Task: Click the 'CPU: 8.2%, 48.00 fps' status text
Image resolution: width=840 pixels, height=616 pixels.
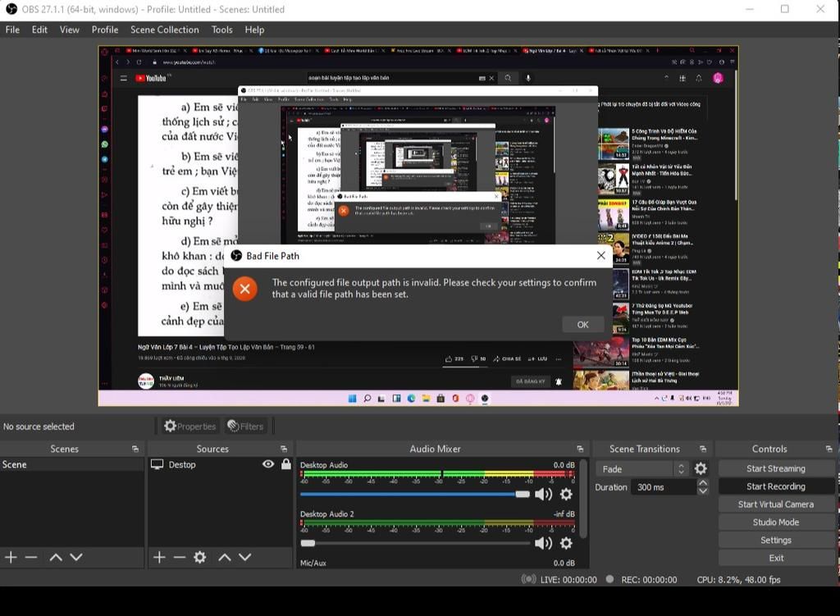Action: coord(738,580)
